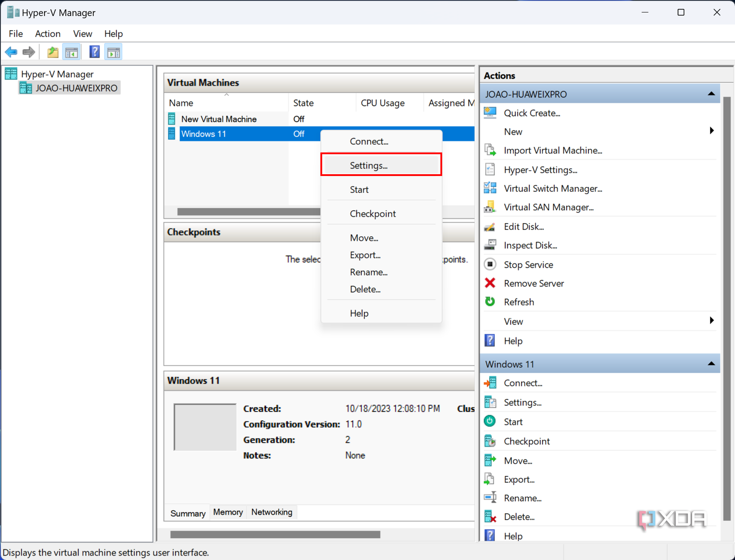Viewport: 735px width, 560px height.
Task: Click the Actions pane vertical scrollbar
Action: tap(727, 308)
